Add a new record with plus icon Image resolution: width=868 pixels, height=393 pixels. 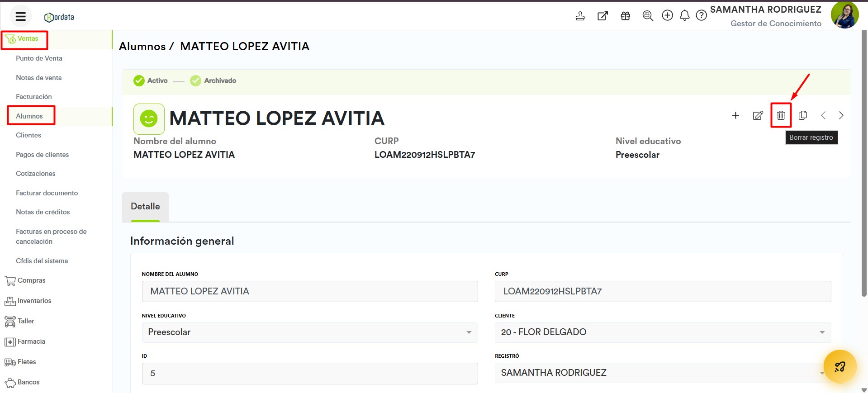(735, 115)
